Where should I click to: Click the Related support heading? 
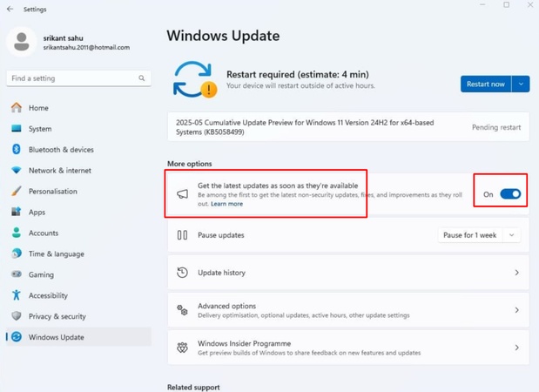193,387
